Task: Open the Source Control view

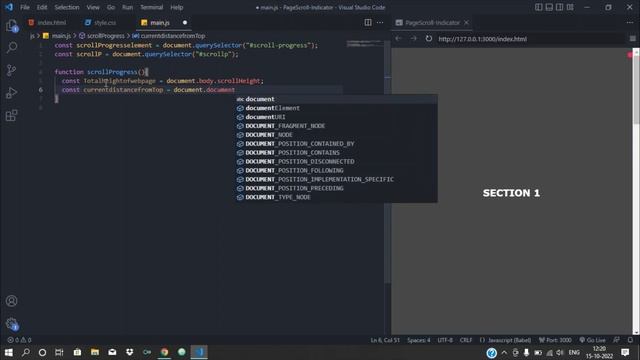Action: 11,70
